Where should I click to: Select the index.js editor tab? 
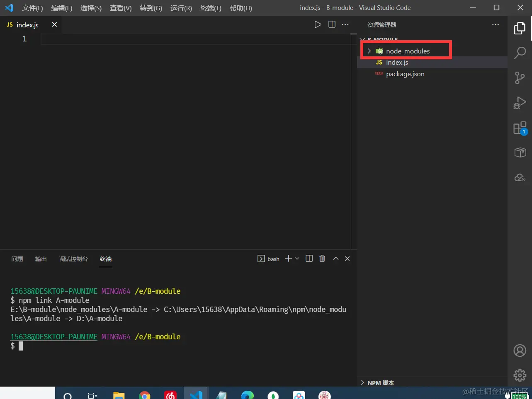pyautogui.click(x=31, y=24)
